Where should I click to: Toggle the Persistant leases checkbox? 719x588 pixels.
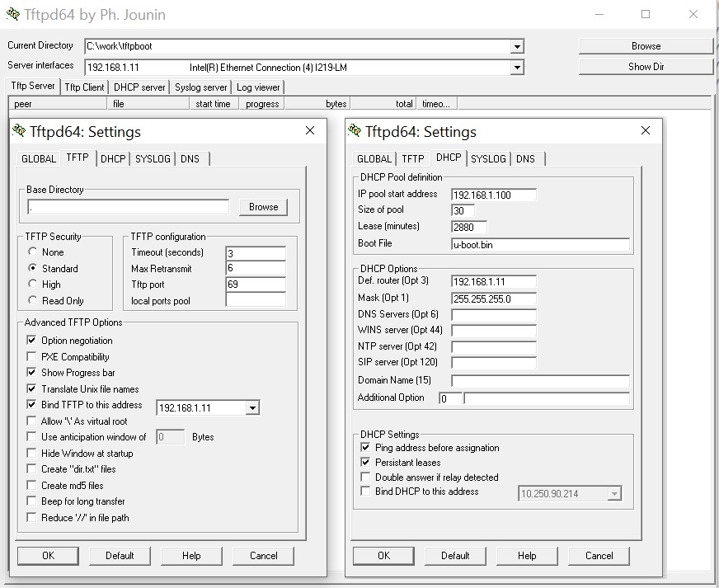point(365,462)
